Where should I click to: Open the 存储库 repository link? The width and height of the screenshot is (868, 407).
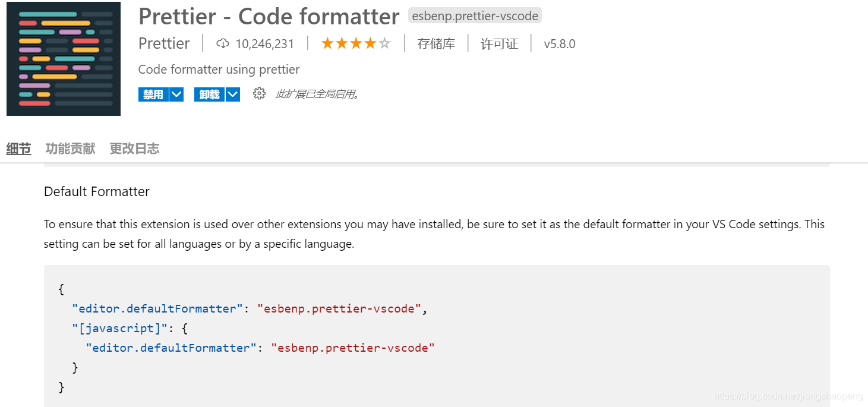click(436, 44)
